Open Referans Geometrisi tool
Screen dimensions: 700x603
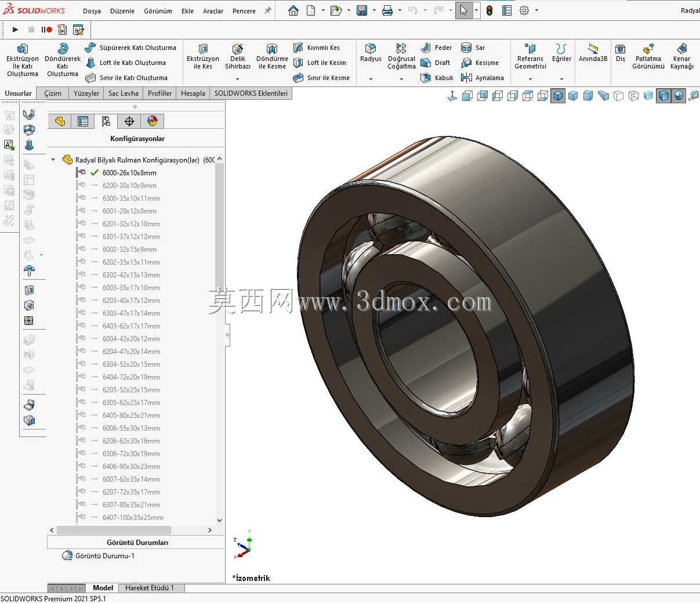[x=530, y=57]
